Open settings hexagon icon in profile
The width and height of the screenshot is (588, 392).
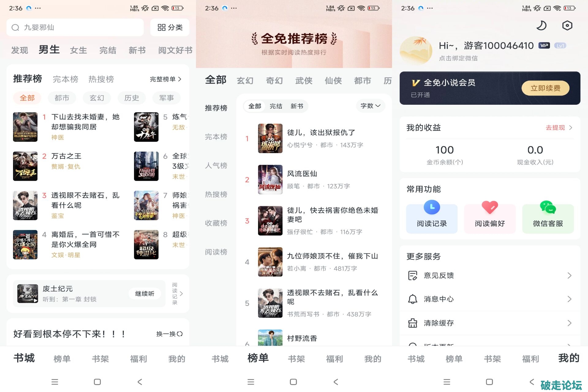click(567, 25)
